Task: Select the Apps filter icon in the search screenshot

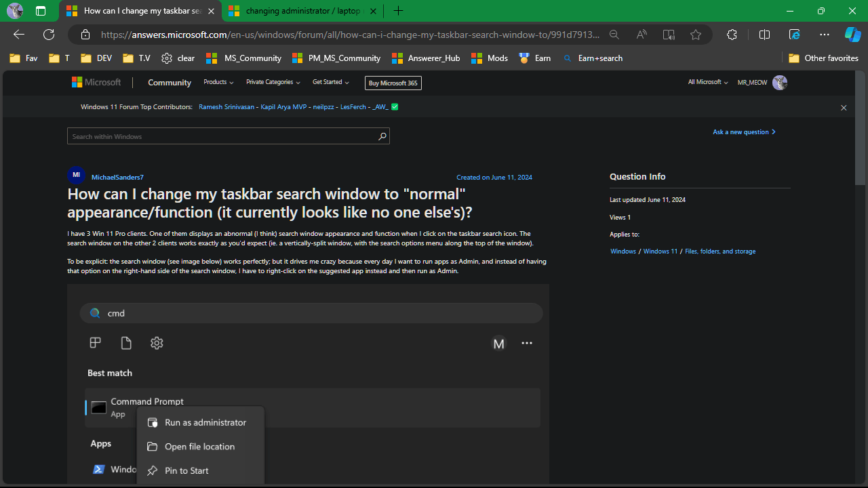Action: 95,343
